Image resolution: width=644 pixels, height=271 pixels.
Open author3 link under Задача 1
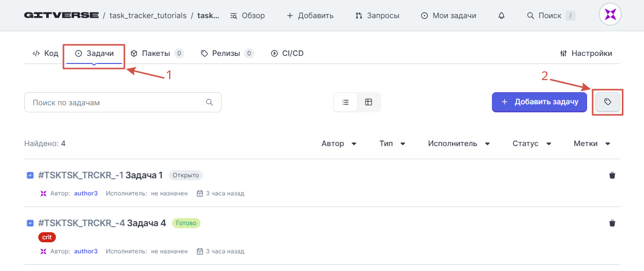tap(86, 193)
